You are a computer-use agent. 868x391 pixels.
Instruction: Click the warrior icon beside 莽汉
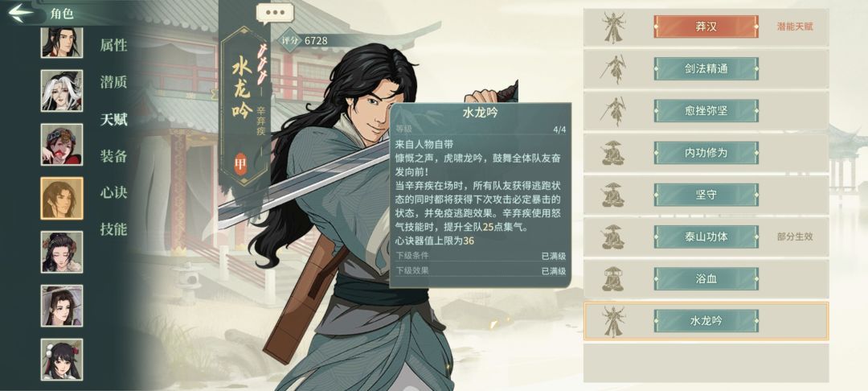tap(613, 27)
